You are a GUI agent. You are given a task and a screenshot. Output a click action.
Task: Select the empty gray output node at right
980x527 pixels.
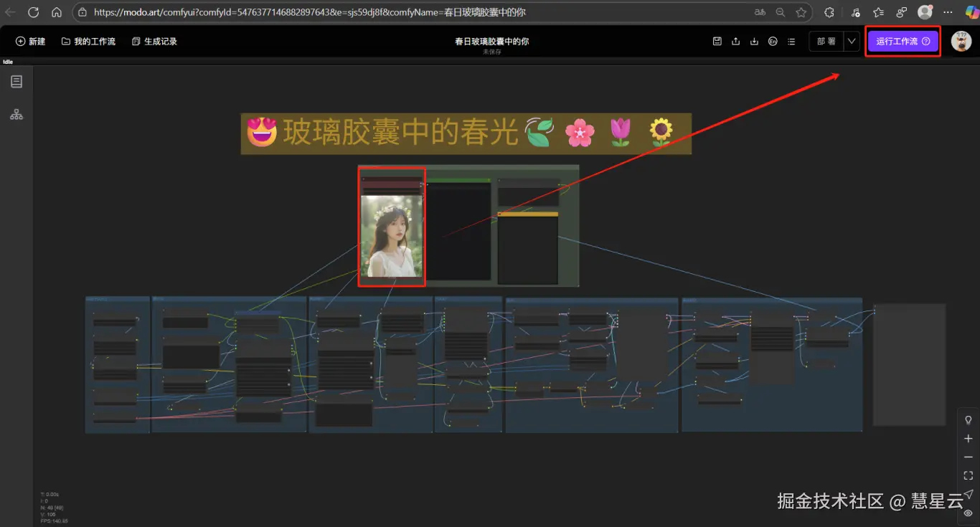pyautogui.click(x=909, y=364)
